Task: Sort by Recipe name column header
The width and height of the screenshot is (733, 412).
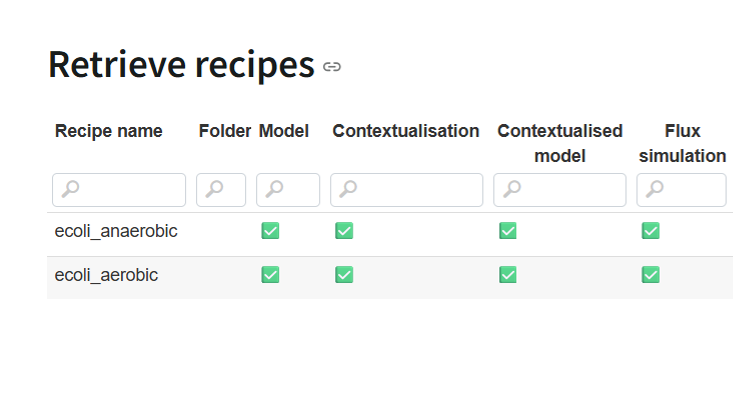Action: click(x=109, y=131)
